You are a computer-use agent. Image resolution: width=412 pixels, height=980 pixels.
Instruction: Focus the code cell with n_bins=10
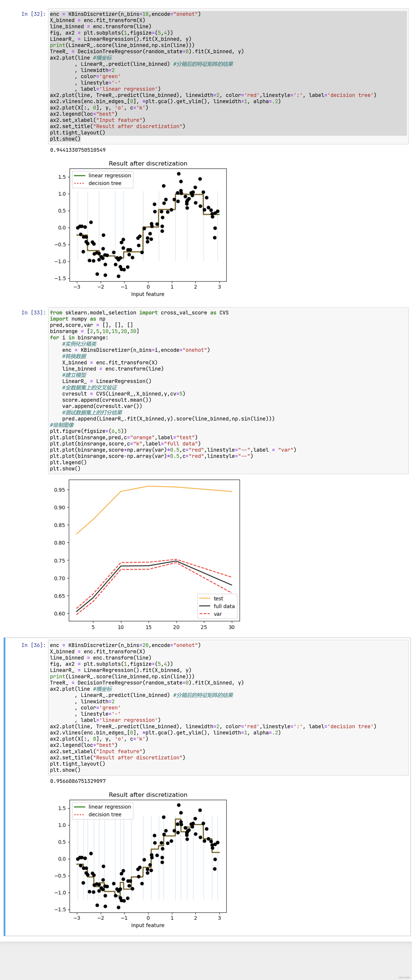pyautogui.click(x=228, y=77)
